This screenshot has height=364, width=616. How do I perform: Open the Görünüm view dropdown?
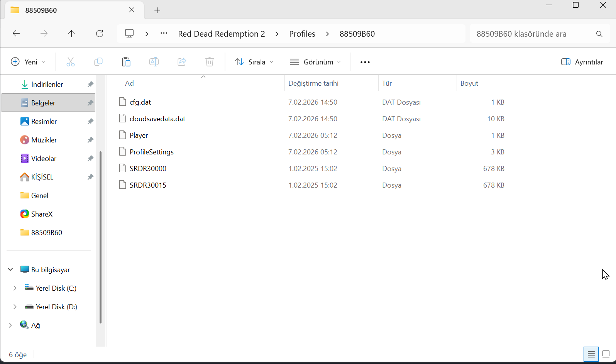click(315, 62)
